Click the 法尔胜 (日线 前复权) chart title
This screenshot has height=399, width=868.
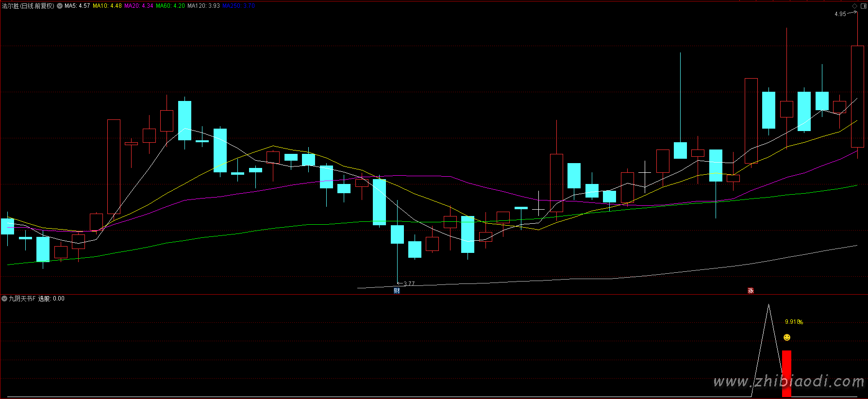point(28,6)
